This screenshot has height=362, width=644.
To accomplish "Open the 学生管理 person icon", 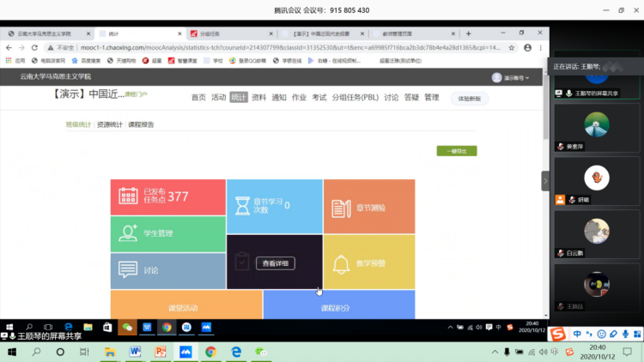I will coord(128,232).
